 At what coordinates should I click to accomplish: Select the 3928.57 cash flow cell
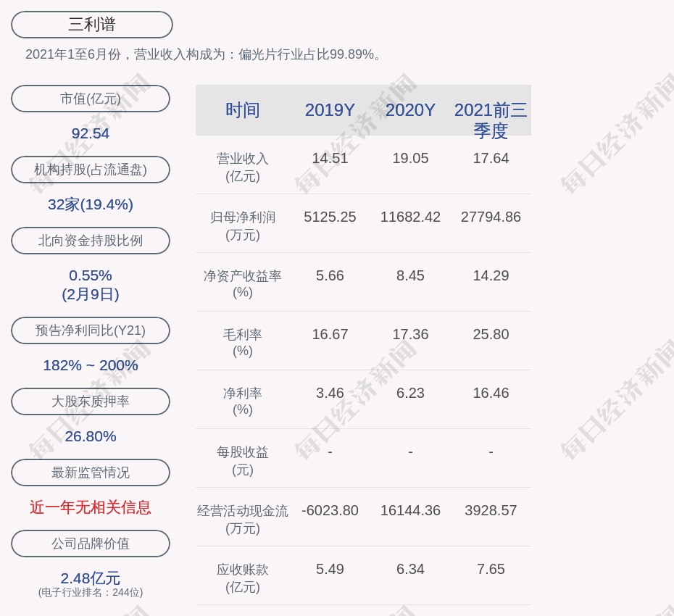[x=491, y=510]
